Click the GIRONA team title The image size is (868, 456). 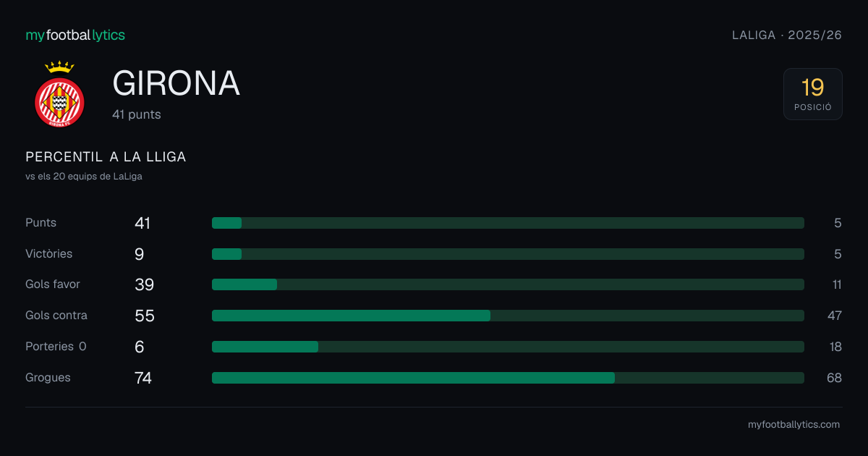point(176,84)
